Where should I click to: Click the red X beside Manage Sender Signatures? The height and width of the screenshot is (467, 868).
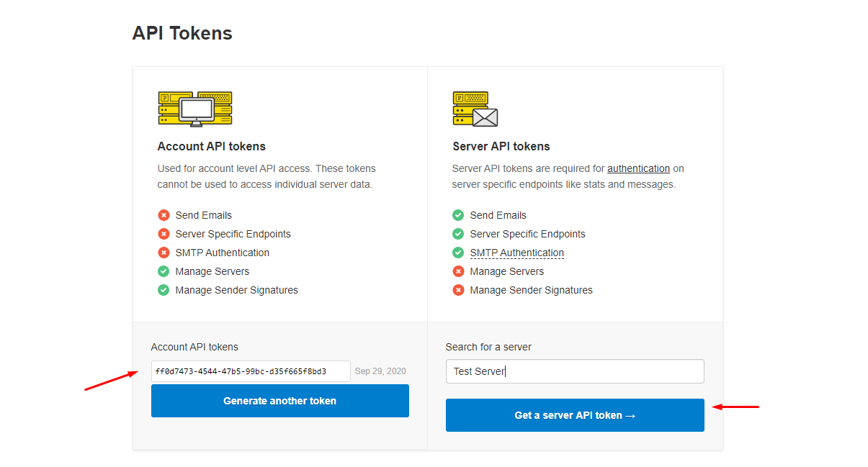coord(457,290)
